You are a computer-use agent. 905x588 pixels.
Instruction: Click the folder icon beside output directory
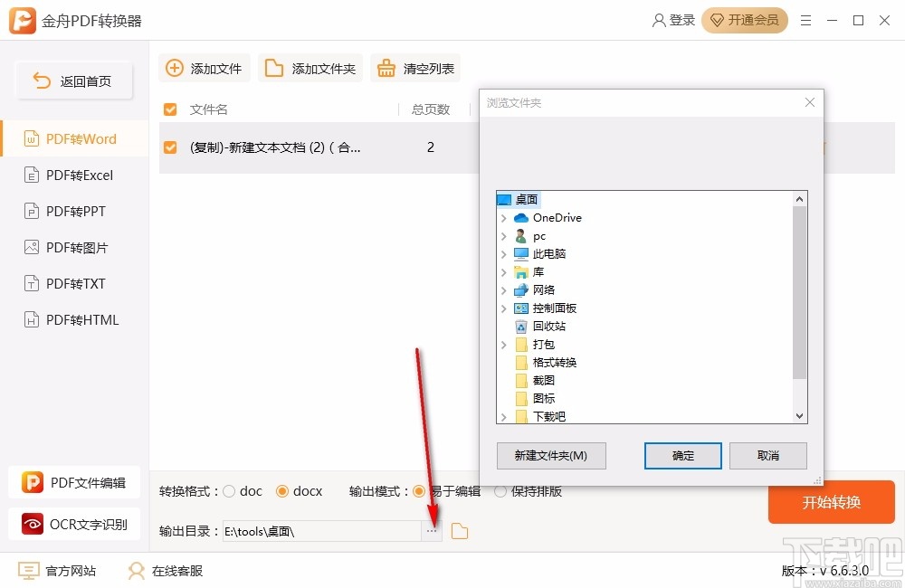tap(459, 531)
